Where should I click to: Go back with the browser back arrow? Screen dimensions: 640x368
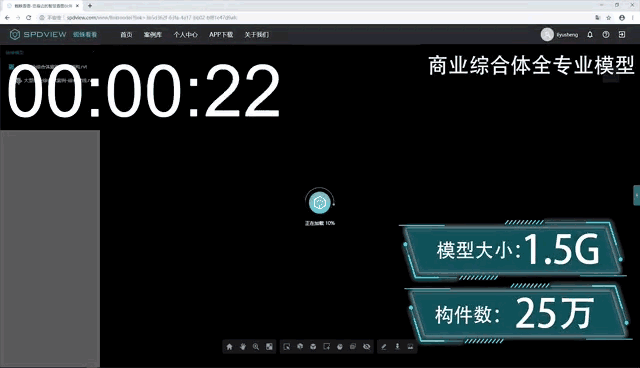tap(7, 18)
